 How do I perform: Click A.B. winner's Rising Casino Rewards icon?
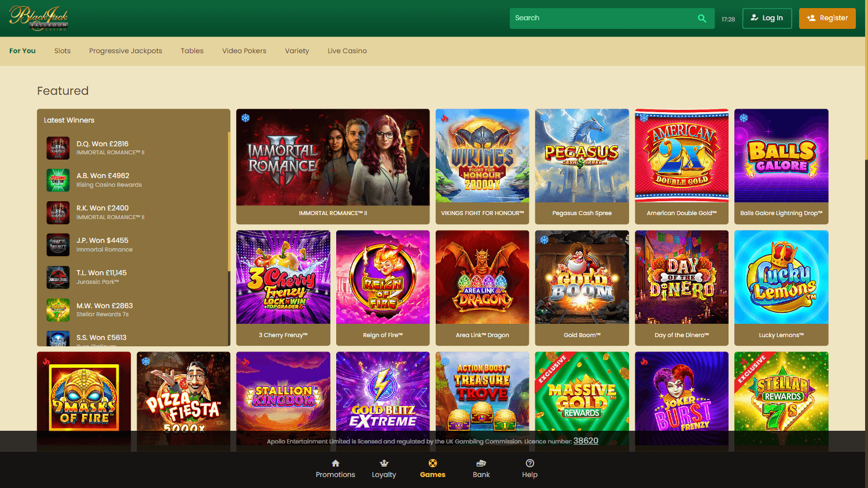coord(58,180)
